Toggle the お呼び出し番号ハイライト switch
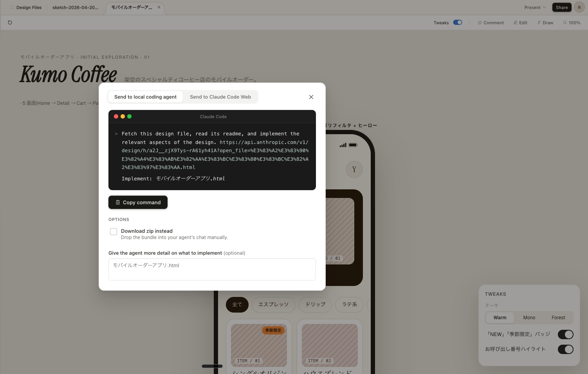The height and width of the screenshot is (374, 588). point(566,349)
